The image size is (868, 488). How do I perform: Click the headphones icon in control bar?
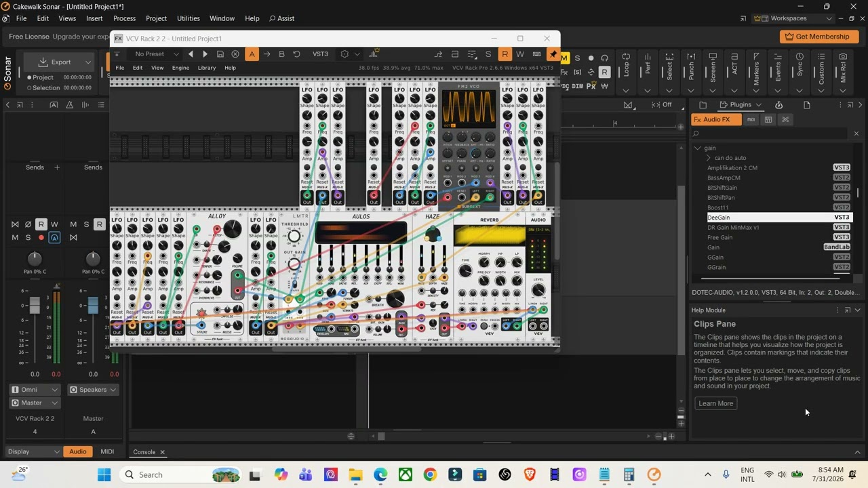pyautogui.click(x=604, y=58)
